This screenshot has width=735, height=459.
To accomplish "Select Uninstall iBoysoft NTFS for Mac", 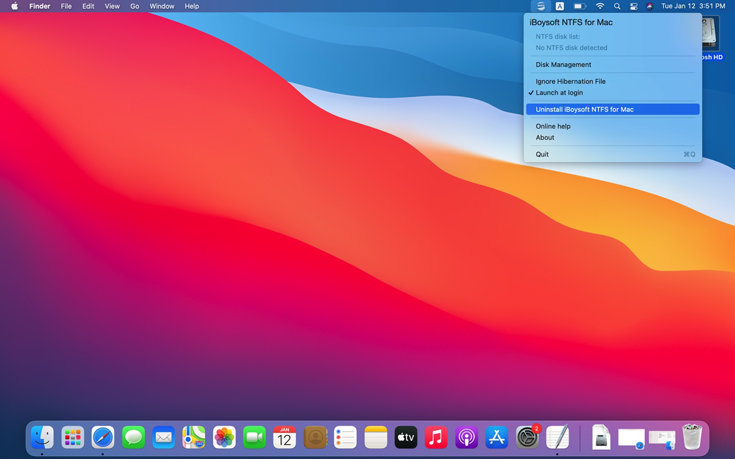I will [x=584, y=109].
